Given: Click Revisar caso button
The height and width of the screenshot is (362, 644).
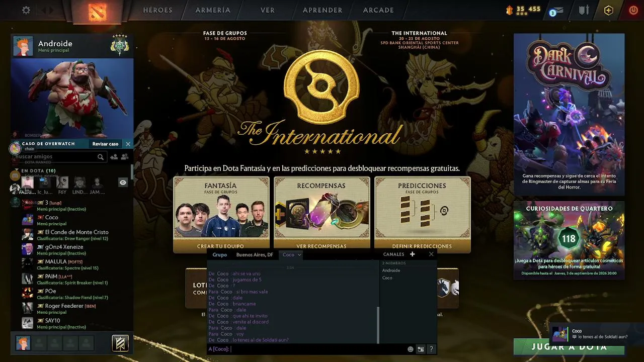Looking at the screenshot, I should pyautogui.click(x=105, y=144).
